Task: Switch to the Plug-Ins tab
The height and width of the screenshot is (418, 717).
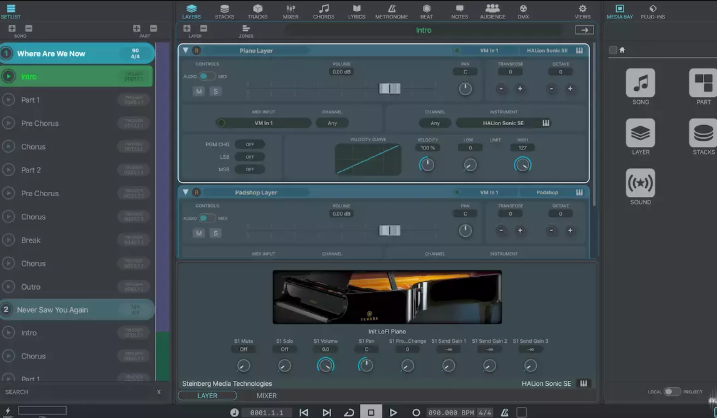Action: pos(653,11)
